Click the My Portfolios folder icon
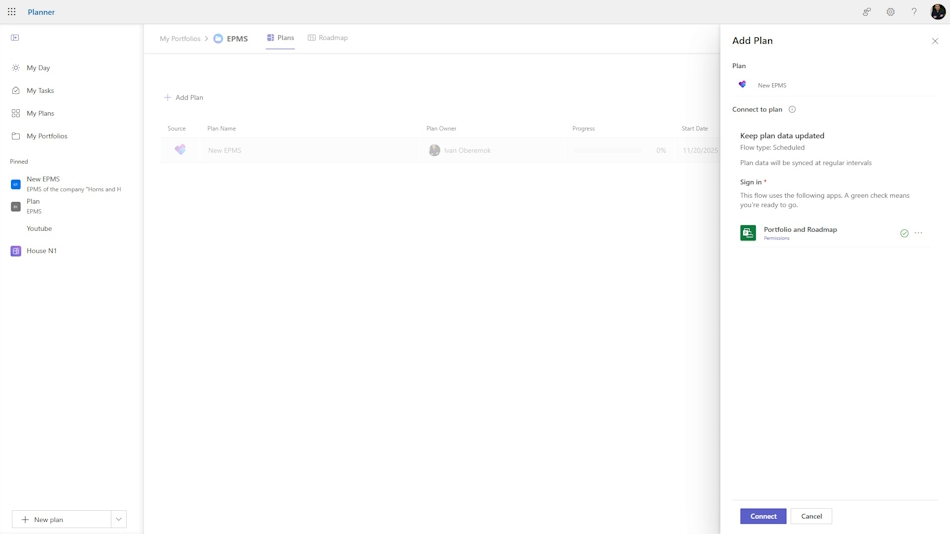The image size is (950, 534). point(16,136)
